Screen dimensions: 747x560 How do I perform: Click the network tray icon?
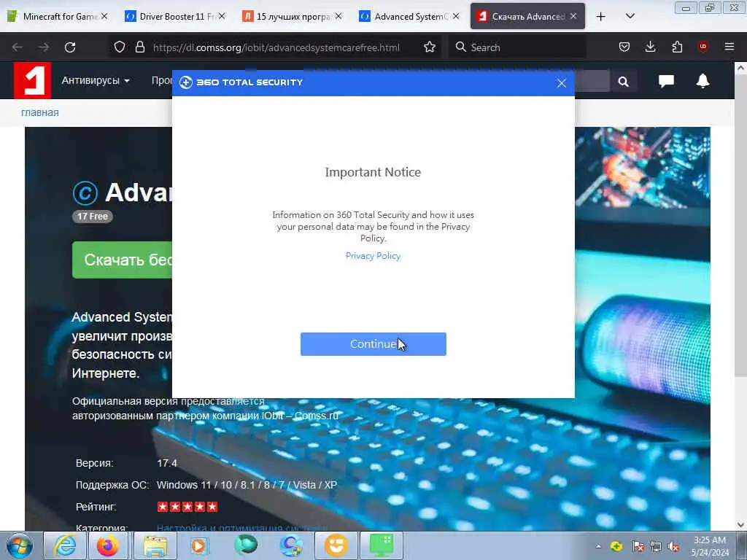[656, 546]
